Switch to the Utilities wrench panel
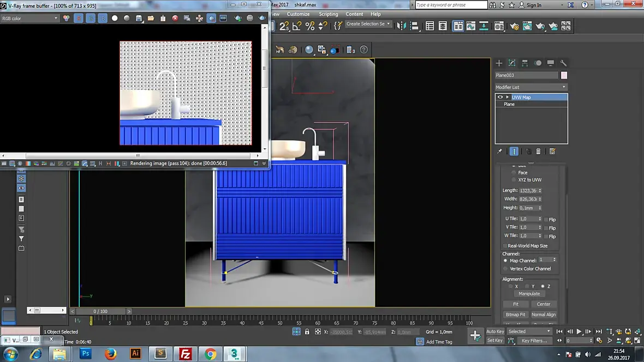Viewport: 644px width, 362px height. [x=564, y=63]
